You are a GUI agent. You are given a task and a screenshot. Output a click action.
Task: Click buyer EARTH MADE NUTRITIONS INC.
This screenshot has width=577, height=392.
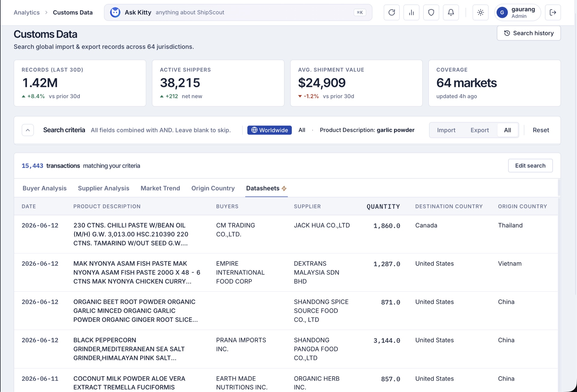pyautogui.click(x=242, y=383)
